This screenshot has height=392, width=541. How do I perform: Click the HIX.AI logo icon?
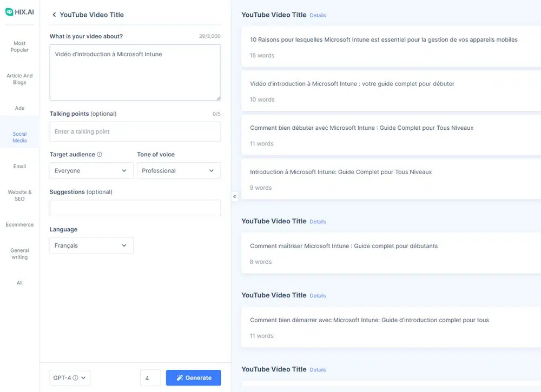[x=9, y=11]
